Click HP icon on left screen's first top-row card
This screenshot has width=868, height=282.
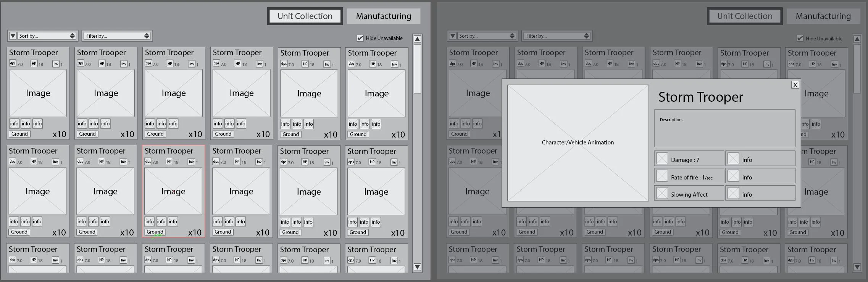click(x=34, y=63)
